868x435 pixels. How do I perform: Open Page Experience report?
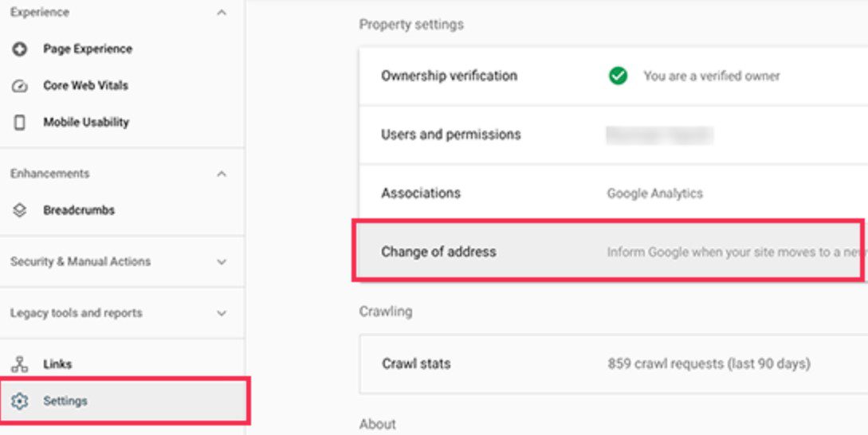[x=88, y=49]
